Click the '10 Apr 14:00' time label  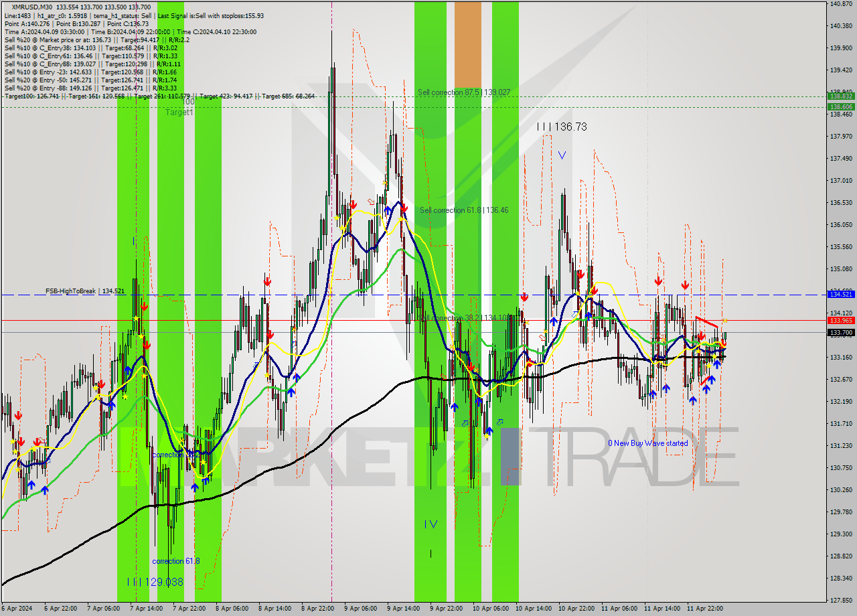click(x=534, y=609)
